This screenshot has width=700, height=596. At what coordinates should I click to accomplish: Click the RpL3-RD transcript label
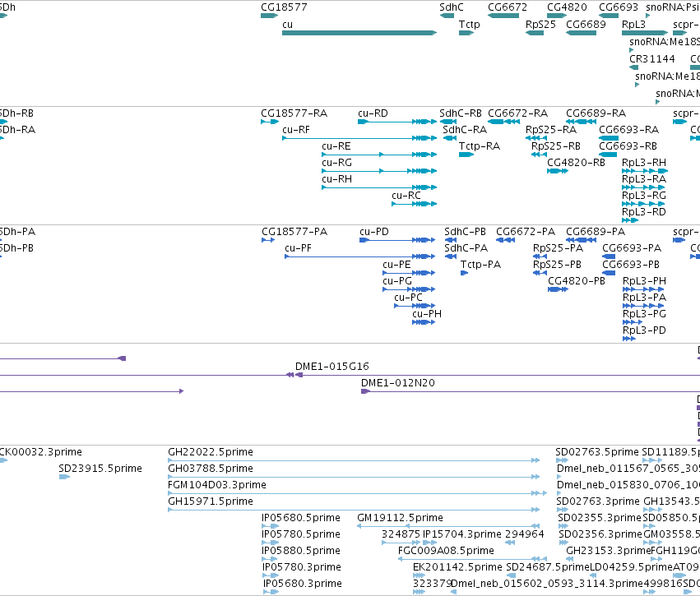pos(644,212)
